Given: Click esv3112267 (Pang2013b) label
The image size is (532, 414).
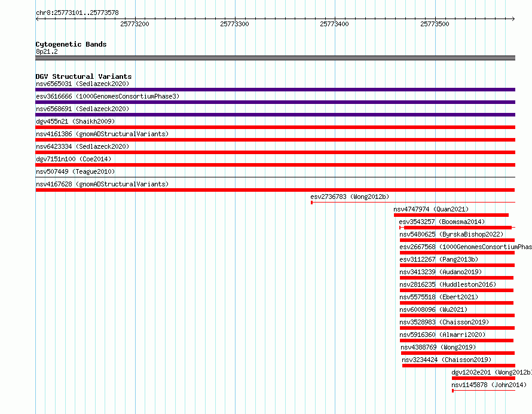Looking at the screenshot, I should click(x=439, y=259).
